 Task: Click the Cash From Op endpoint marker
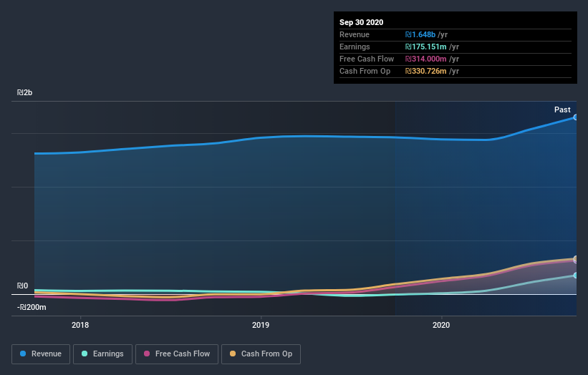point(575,258)
